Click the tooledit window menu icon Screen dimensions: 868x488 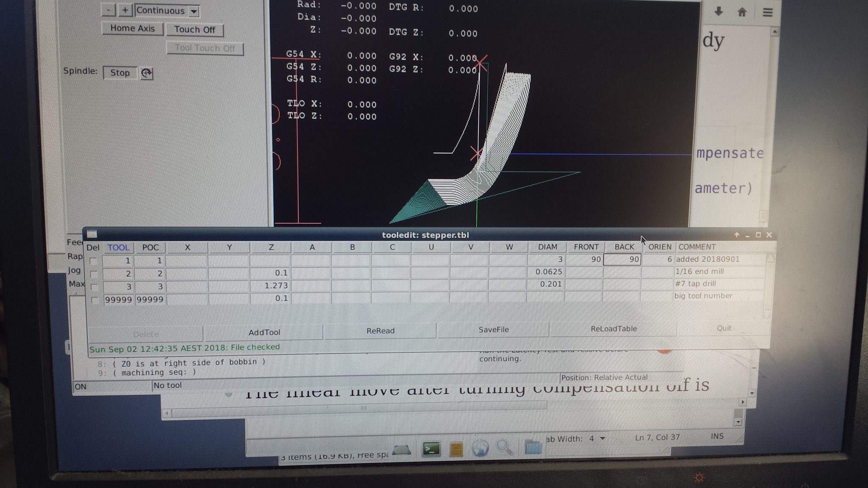(x=92, y=234)
